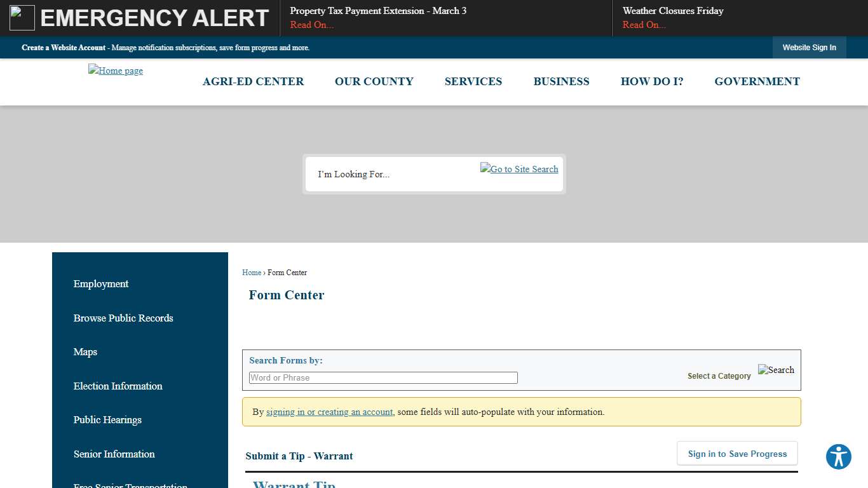The width and height of the screenshot is (868, 488).
Task: Click the emergency alert warning icon
Action: pos(22,18)
